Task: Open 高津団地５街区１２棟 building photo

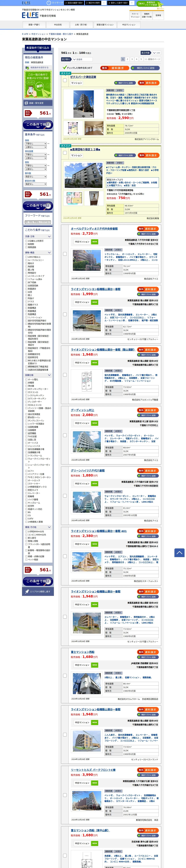Action: tap(83, 175)
